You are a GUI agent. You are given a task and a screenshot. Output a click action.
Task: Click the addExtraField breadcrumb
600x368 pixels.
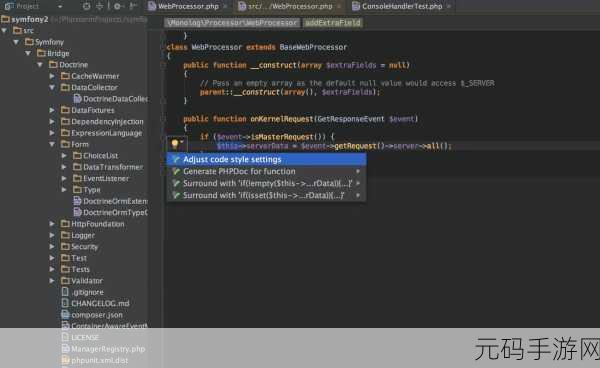click(x=333, y=23)
